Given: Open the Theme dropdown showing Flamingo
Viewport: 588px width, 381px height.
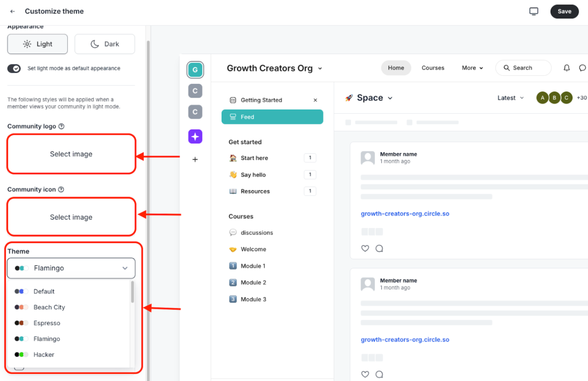Looking at the screenshot, I should [71, 268].
